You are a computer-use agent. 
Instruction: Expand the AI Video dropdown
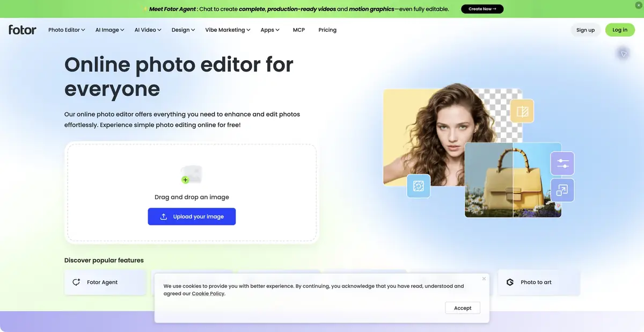(x=148, y=30)
